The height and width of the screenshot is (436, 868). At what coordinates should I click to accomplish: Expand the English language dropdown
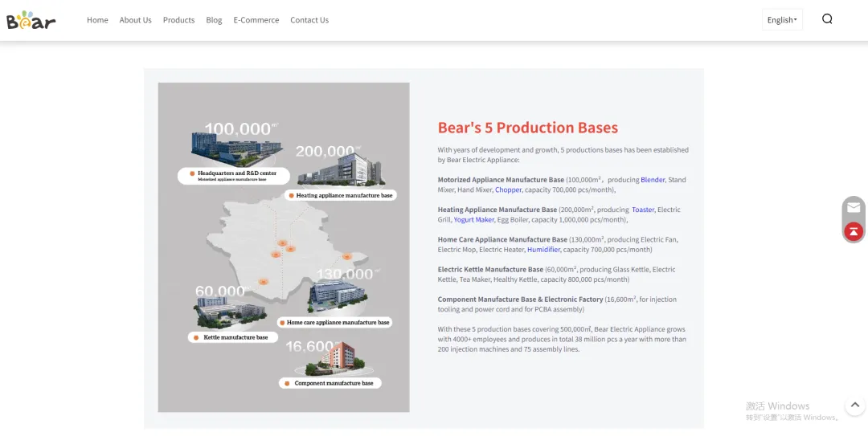782,20
